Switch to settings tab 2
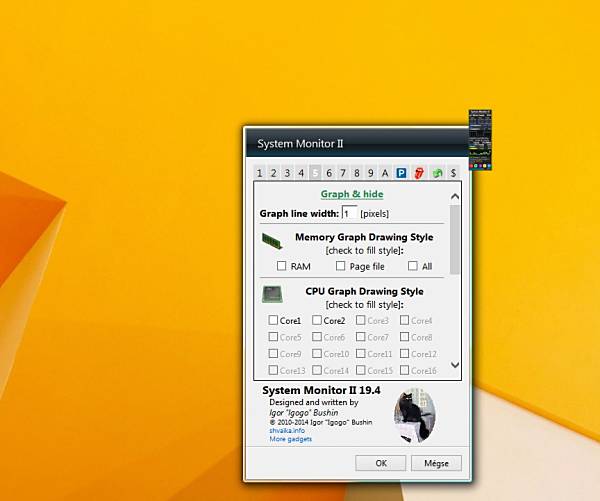The height and width of the screenshot is (501, 600). [x=273, y=173]
